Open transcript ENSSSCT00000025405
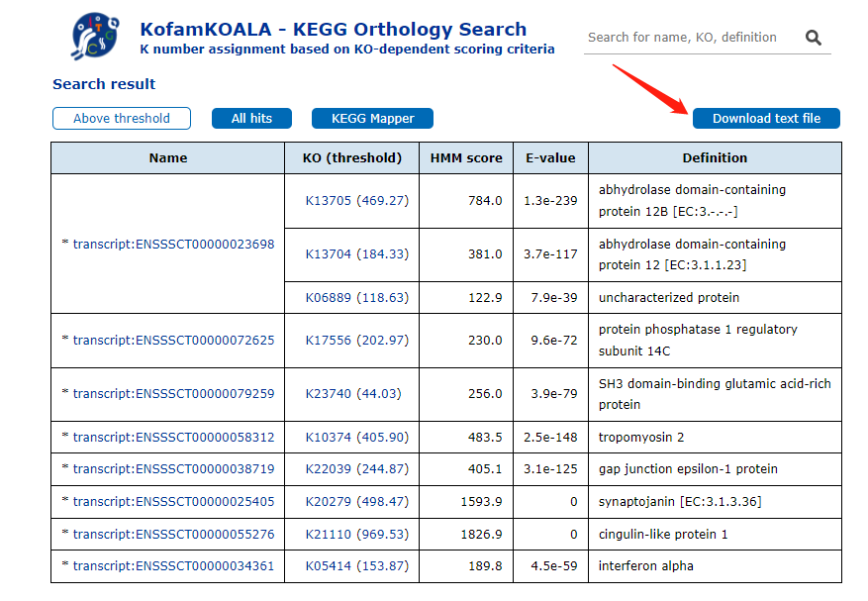 point(174,502)
